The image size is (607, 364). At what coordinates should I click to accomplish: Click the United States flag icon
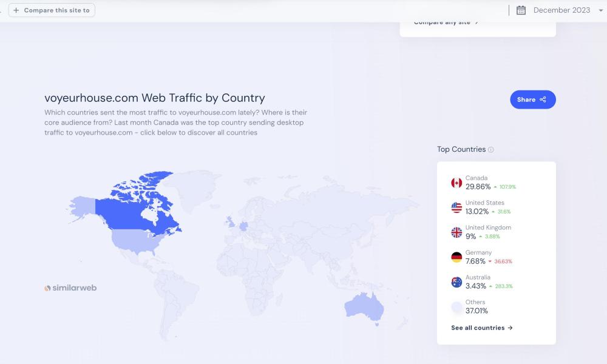pyautogui.click(x=456, y=207)
